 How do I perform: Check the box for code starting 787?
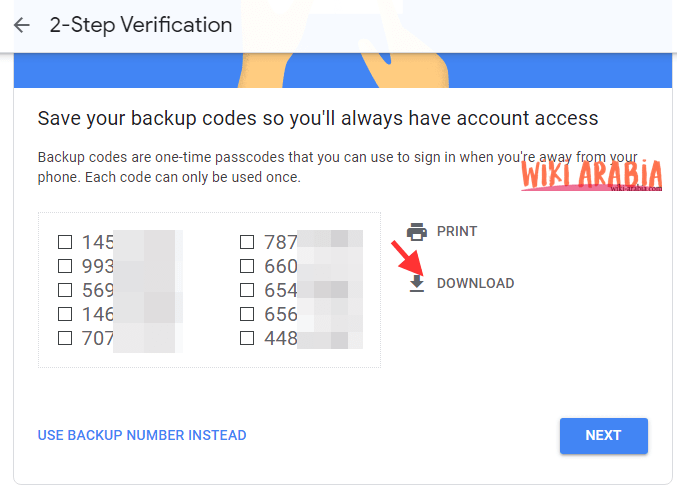[247, 242]
